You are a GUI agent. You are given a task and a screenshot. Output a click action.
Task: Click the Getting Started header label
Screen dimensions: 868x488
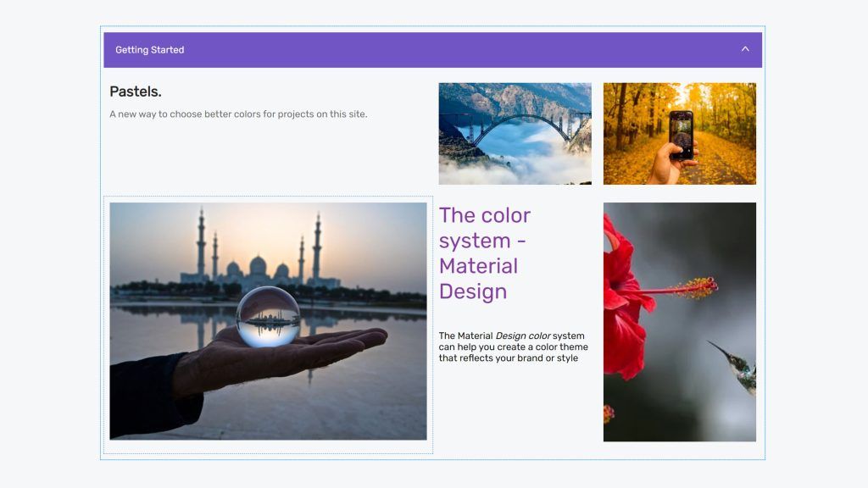click(149, 50)
